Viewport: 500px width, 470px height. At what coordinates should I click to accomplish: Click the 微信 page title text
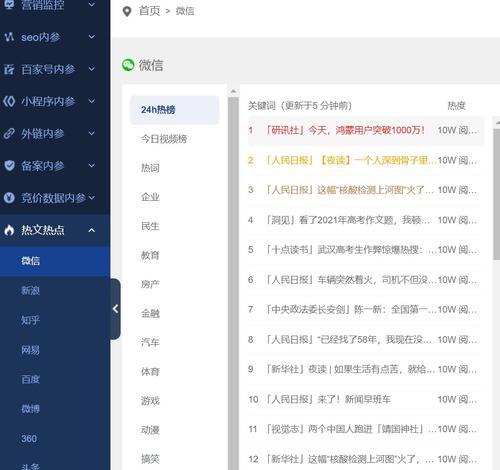(151, 65)
